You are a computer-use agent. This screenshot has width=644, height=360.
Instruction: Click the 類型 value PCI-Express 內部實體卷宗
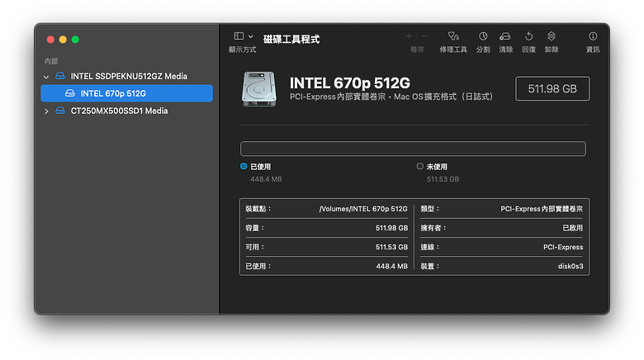coord(542,209)
